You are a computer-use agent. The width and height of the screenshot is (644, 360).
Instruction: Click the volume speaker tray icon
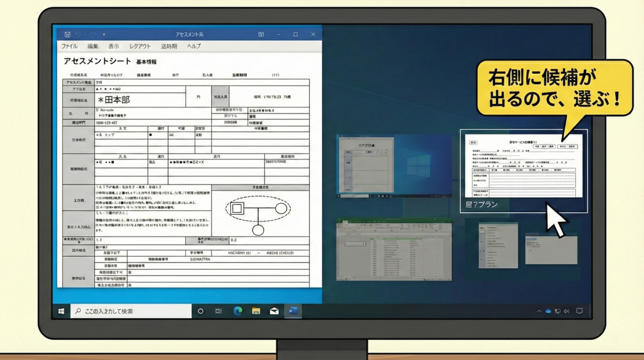tap(566, 311)
